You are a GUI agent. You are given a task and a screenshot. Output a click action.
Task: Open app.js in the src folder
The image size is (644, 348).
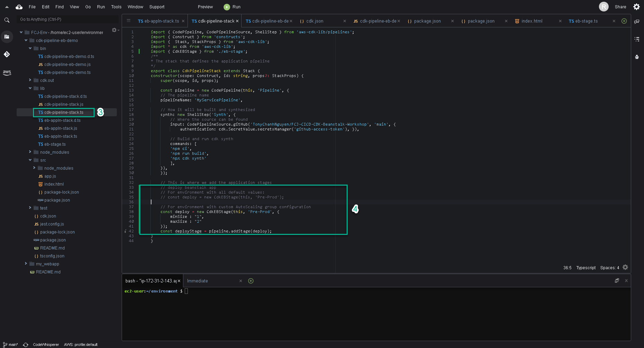[50, 176]
